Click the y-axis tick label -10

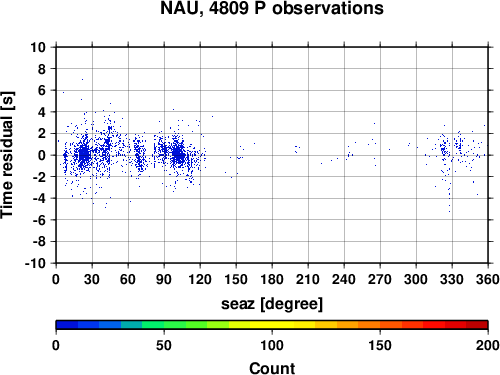[35, 263]
